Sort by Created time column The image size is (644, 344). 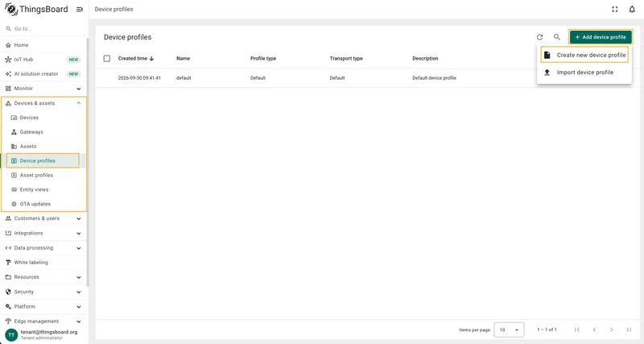136,58
